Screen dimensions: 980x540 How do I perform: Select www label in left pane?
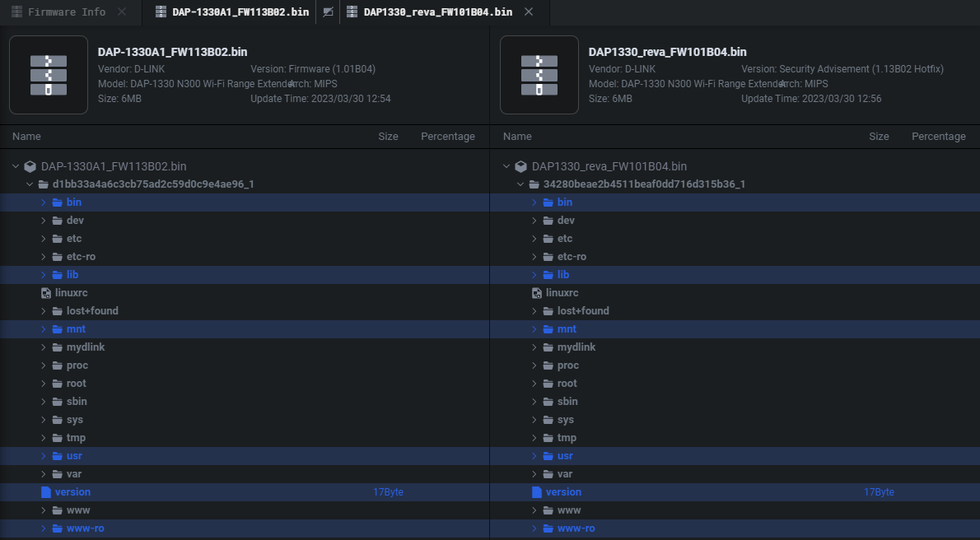pyautogui.click(x=78, y=510)
